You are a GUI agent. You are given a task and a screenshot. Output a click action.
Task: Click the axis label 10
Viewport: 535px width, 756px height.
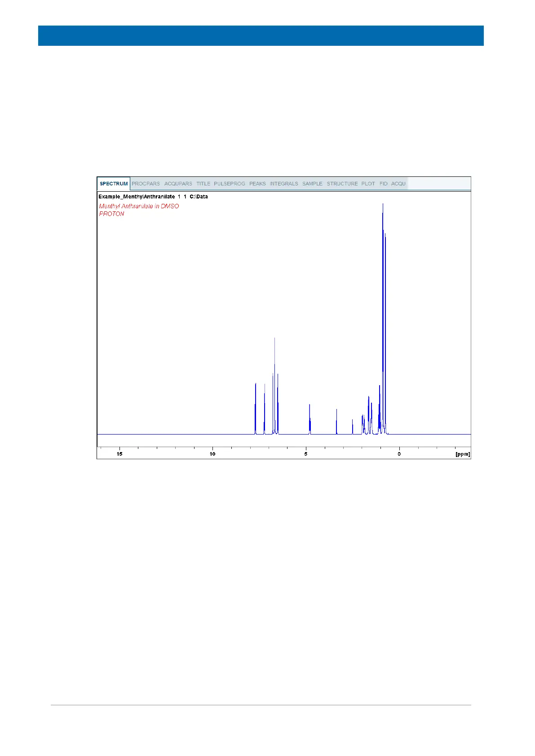[212, 454]
